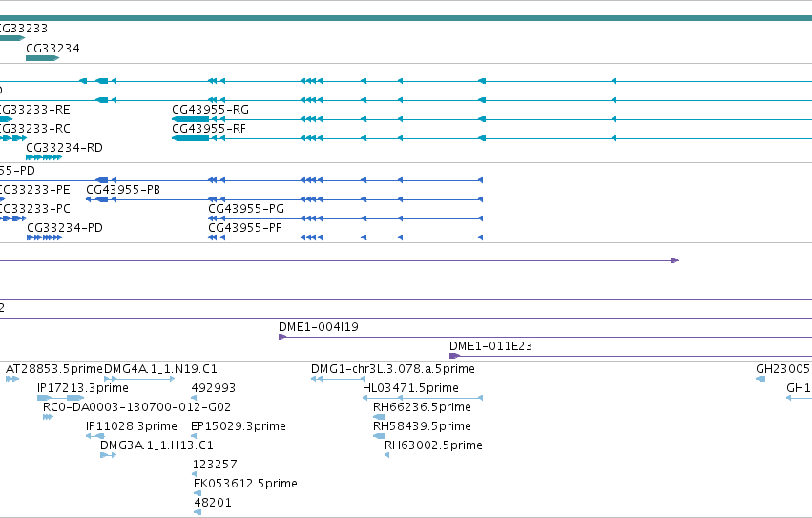The width and height of the screenshot is (812, 518).
Task: Click the DME1-011E23 purple start marker
Action: coord(454,356)
